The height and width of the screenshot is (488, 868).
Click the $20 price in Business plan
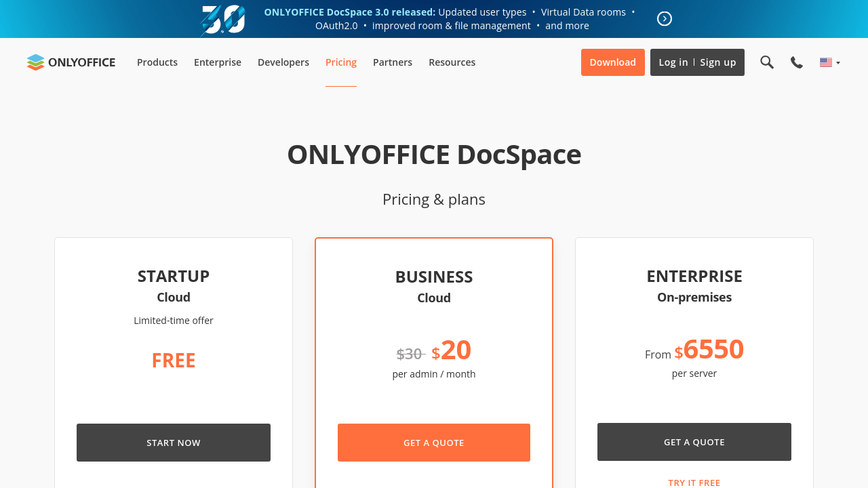tap(452, 350)
